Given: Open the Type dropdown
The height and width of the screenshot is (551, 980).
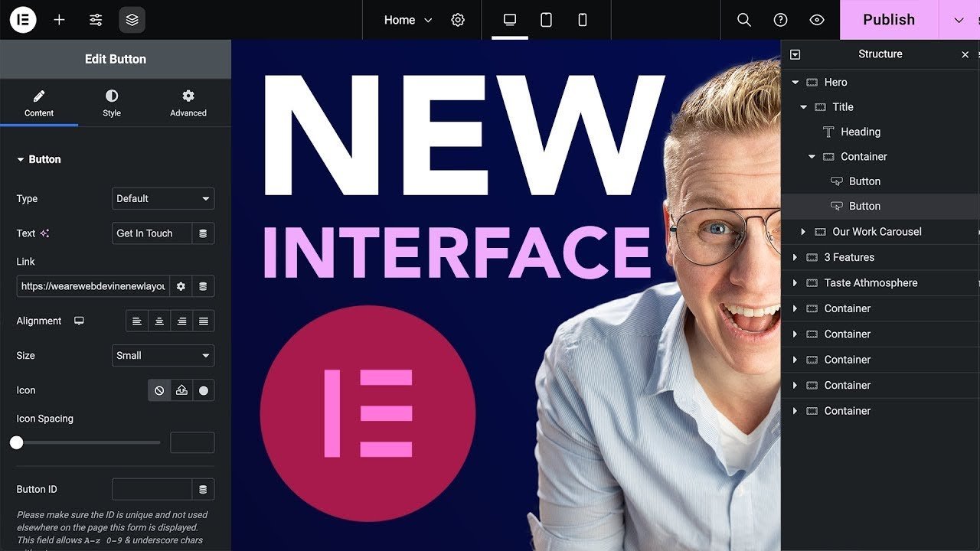Looking at the screenshot, I should pyautogui.click(x=163, y=199).
